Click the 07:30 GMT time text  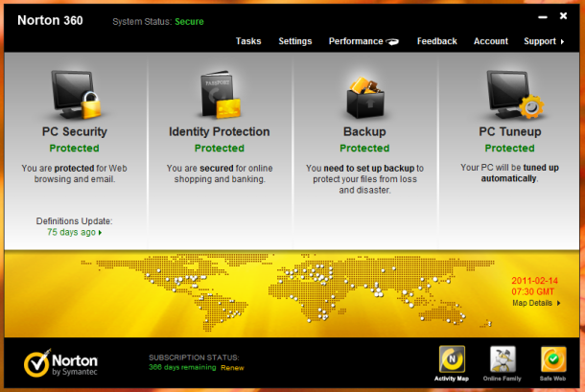[533, 291]
